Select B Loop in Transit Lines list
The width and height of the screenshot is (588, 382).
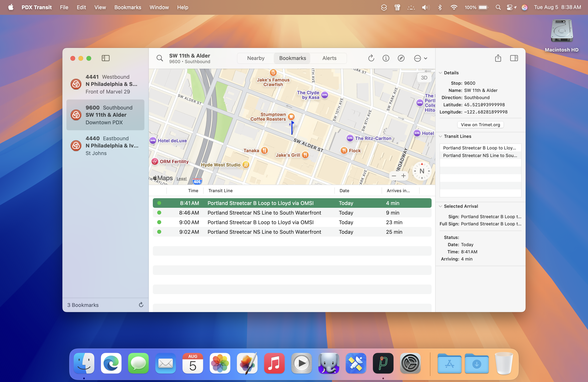pyautogui.click(x=480, y=148)
